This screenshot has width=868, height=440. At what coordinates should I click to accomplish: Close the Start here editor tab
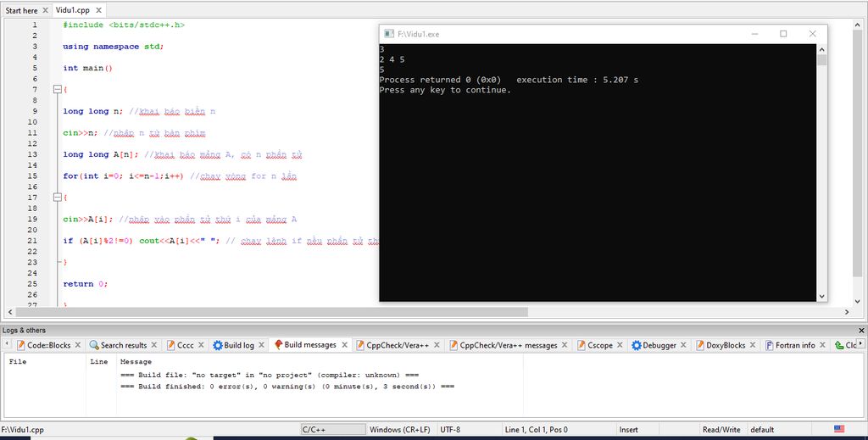coord(46,10)
